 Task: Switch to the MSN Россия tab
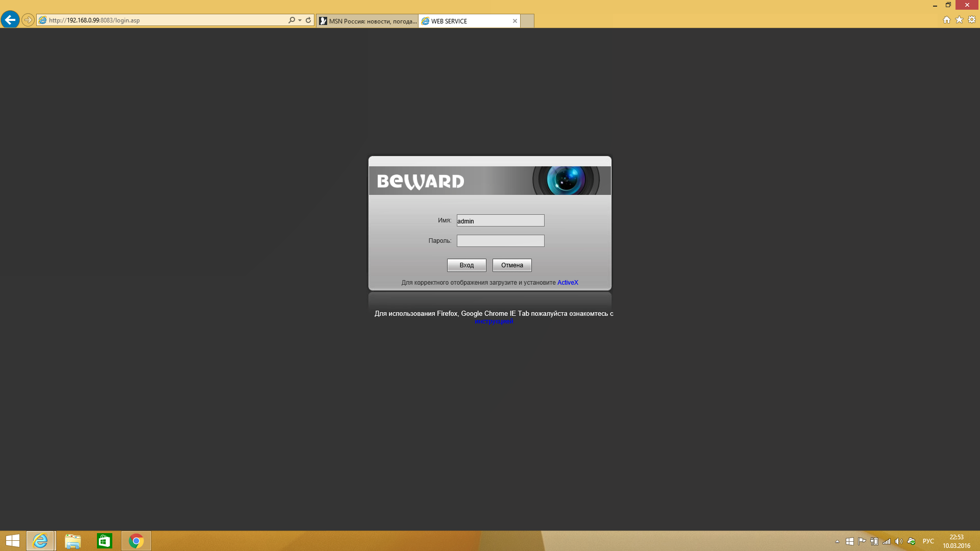(x=367, y=21)
